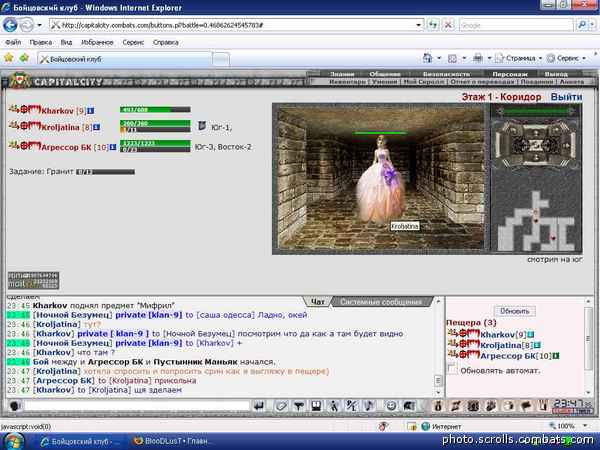Click the Add to Favorites star-plus icon
This screenshot has width=600, height=450.
click(x=24, y=58)
